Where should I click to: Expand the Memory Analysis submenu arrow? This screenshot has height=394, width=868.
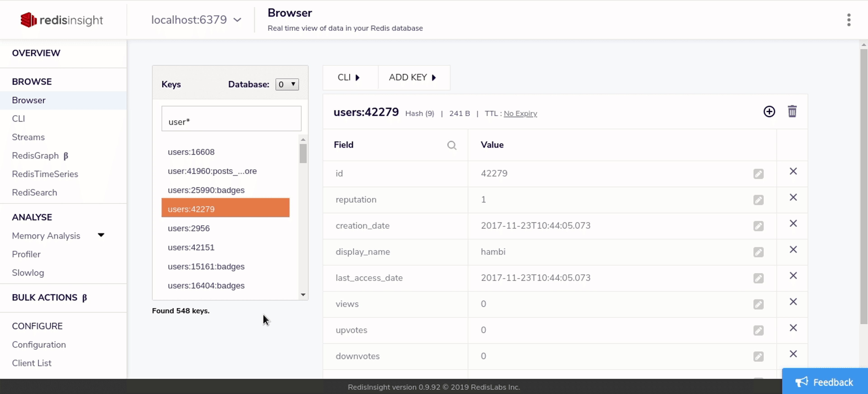(101, 235)
